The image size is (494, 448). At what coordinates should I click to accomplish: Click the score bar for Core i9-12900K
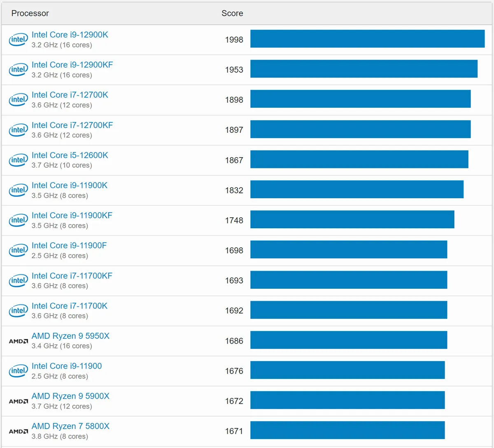368,39
